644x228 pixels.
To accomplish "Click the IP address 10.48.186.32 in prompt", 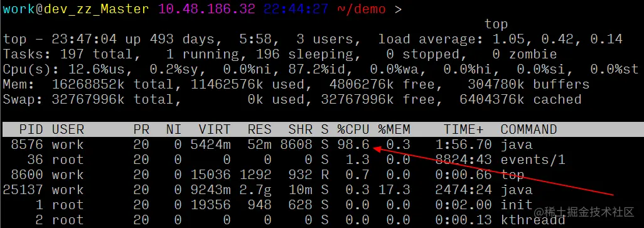I will (207, 9).
